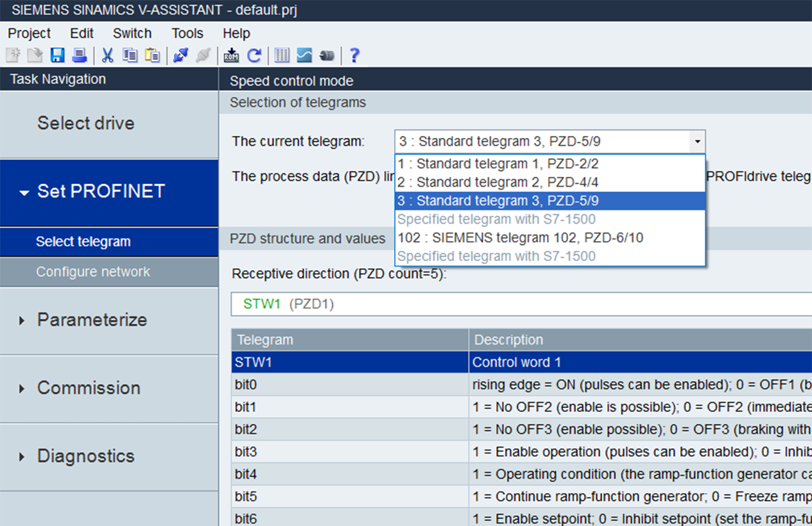Open the parameter list table icon

pos(282,56)
